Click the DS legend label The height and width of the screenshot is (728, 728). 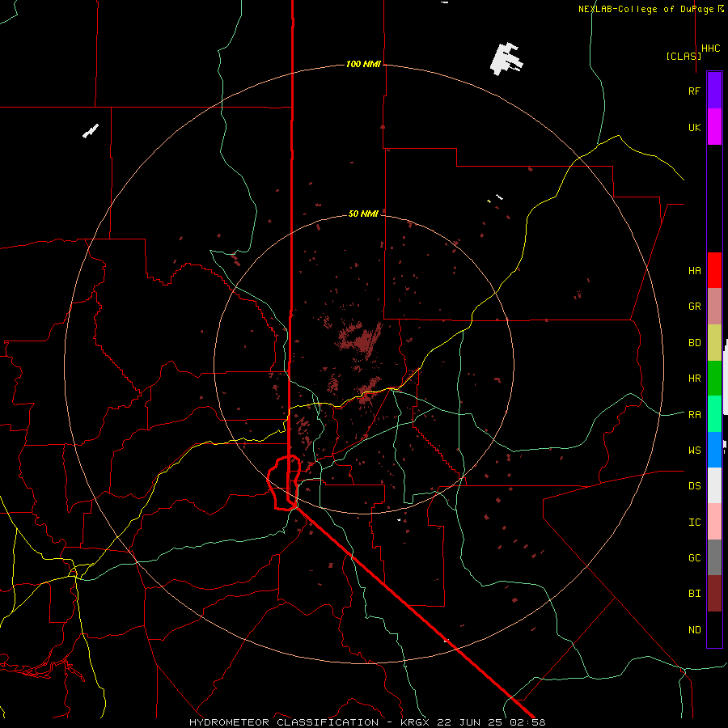(x=694, y=486)
